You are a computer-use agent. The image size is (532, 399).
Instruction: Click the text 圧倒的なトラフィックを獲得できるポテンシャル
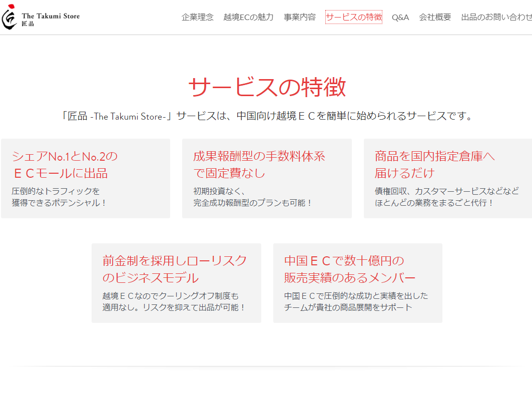(x=57, y=195)
